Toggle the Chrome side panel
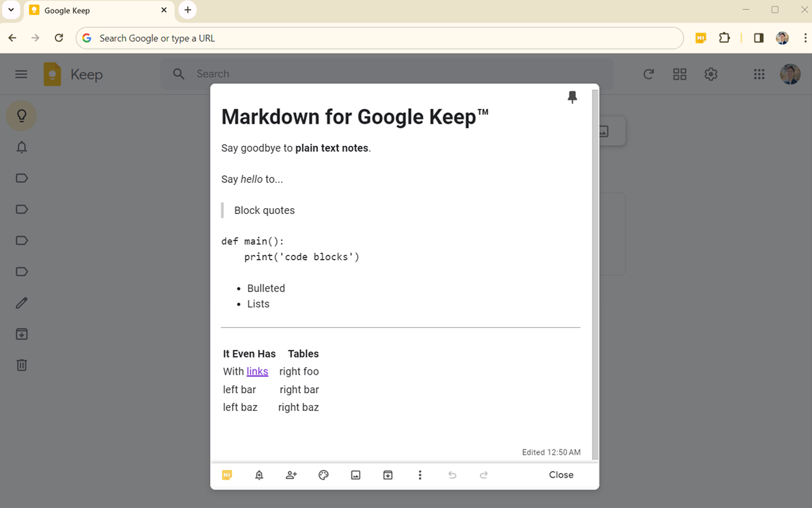Image resolution: width=812 pixels, height=508 pixels. [758, 38]
